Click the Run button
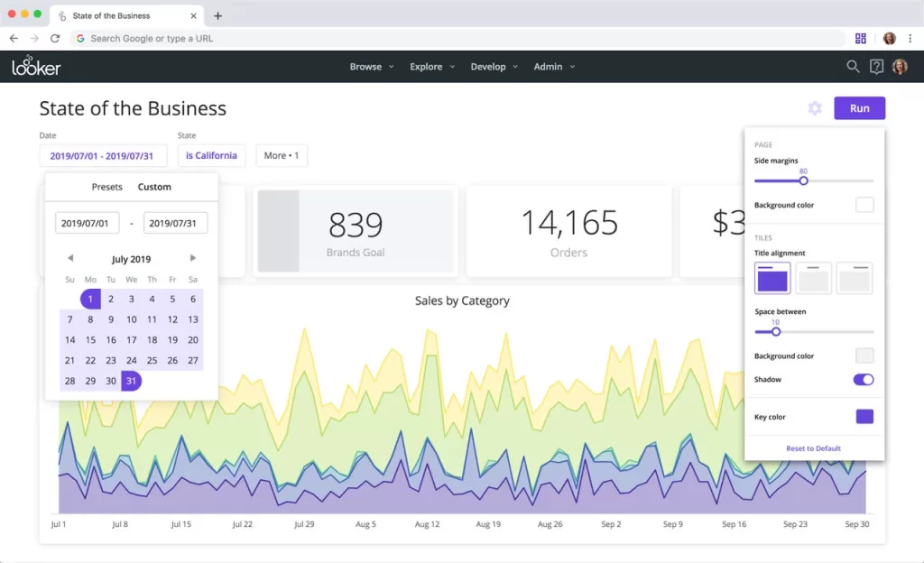 point(859,107)
